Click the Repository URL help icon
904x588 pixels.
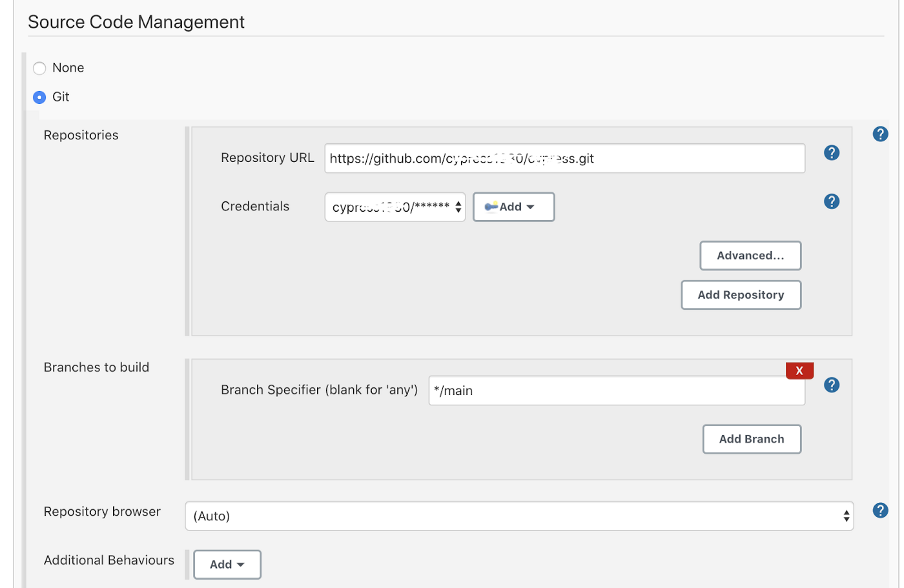(832, 153)
